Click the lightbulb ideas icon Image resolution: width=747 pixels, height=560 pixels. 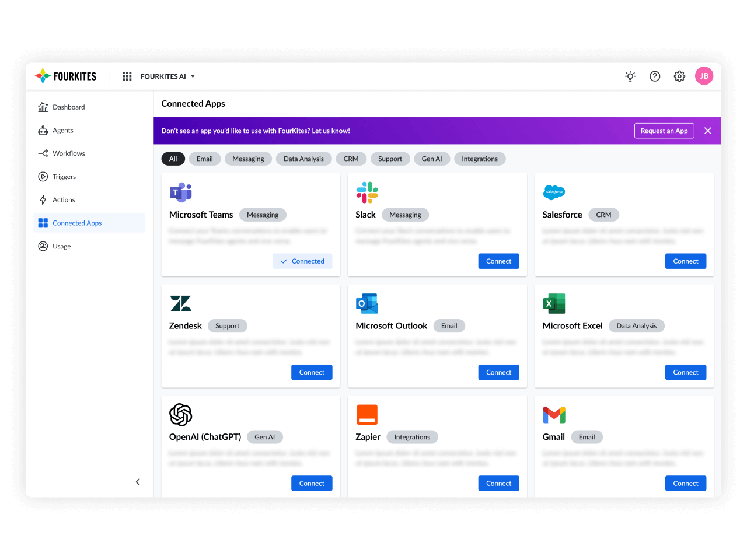click(x=630, y=76)
